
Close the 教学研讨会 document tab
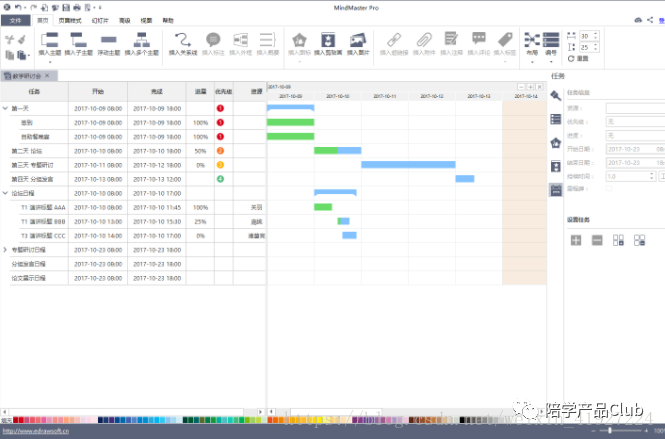coord(47,75)
